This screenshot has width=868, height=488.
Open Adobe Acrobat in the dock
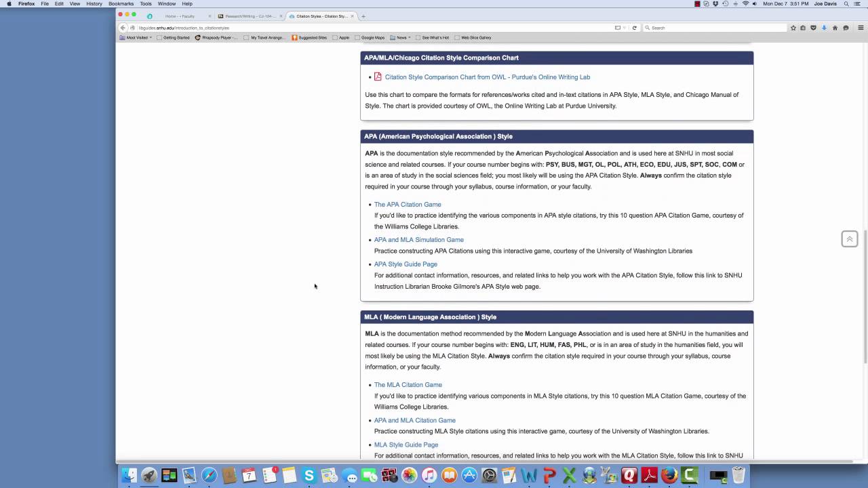pos(650,476)
